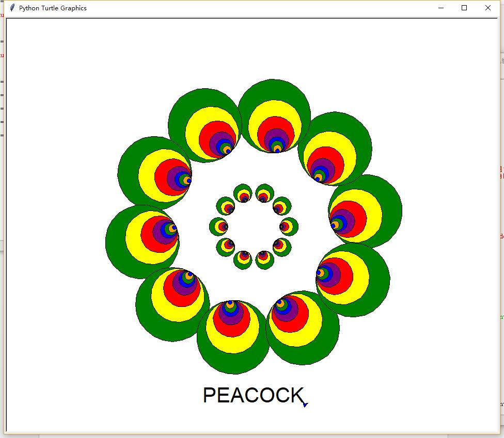Screen dimensions: 504x438
Task: Close the Python Turtle Graphics window
Action: (x=487, y=8)
